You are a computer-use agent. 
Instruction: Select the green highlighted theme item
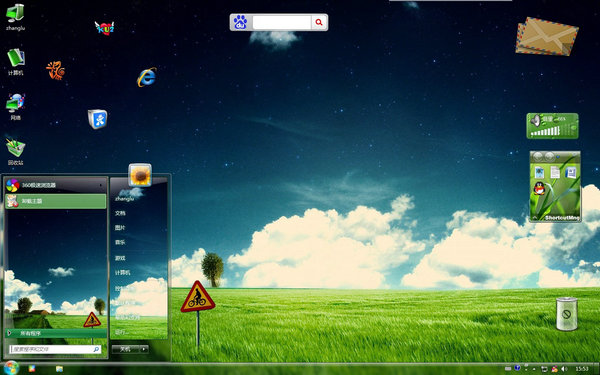(x=56, y=201)
